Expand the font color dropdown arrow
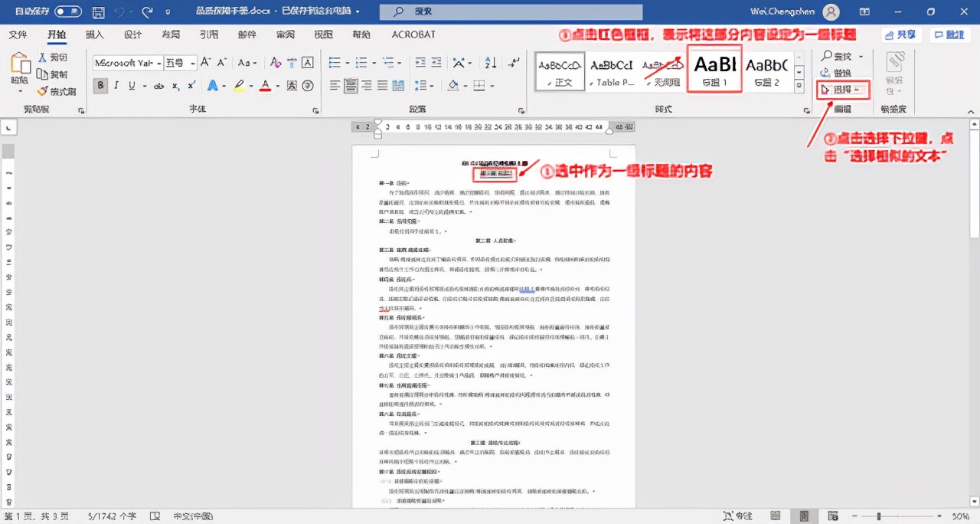The height and width of the screenshot is (524, 980). (278, 86)
